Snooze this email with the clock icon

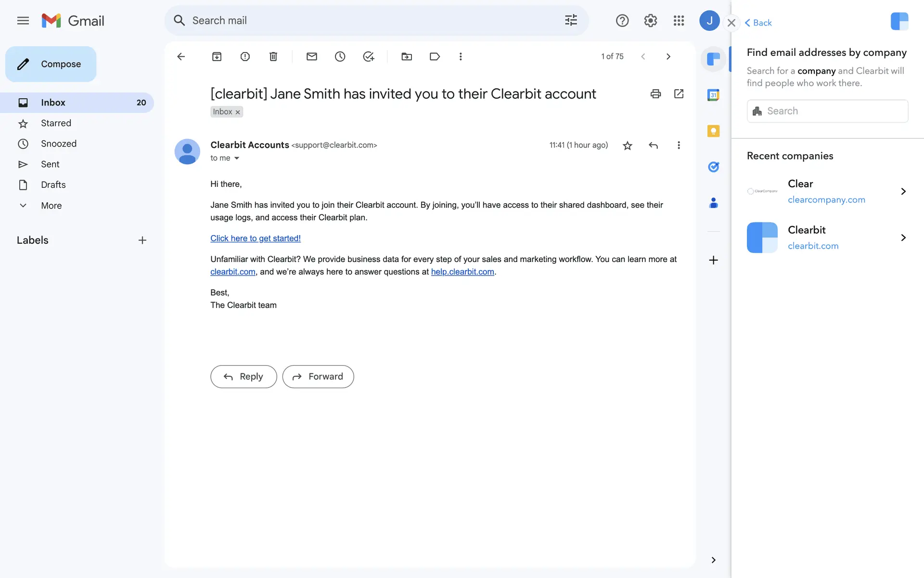click(x=340, y=56)
